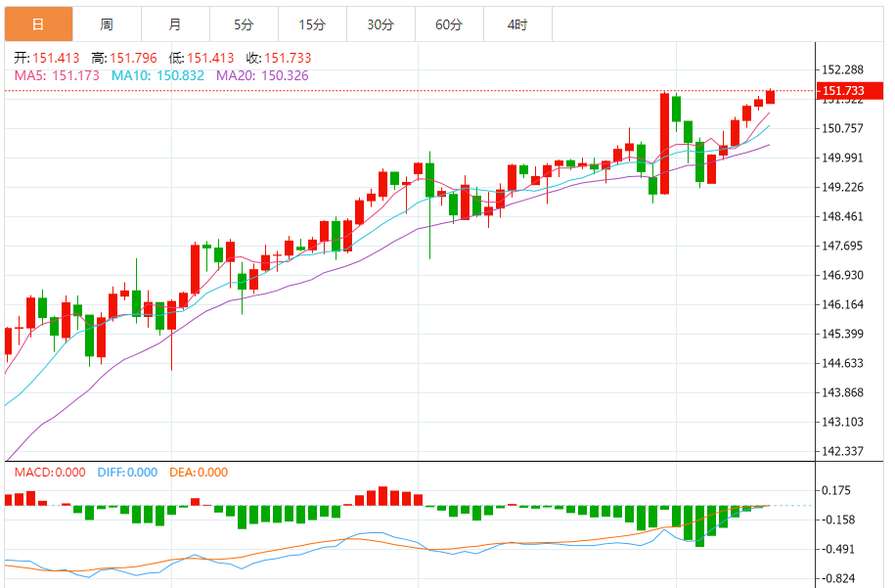
Task: Click the 149.991 price axis label
Action: tap(842, 158)
